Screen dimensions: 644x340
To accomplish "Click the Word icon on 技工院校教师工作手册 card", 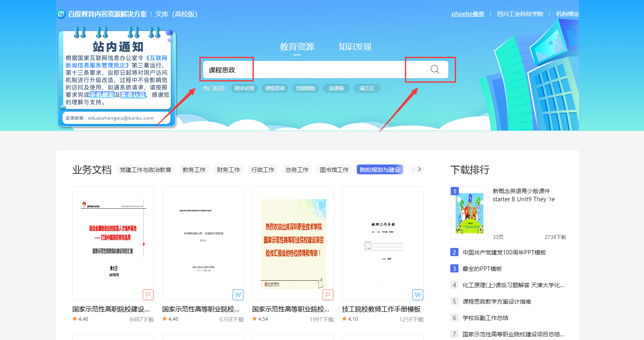I will pos(418,295).
